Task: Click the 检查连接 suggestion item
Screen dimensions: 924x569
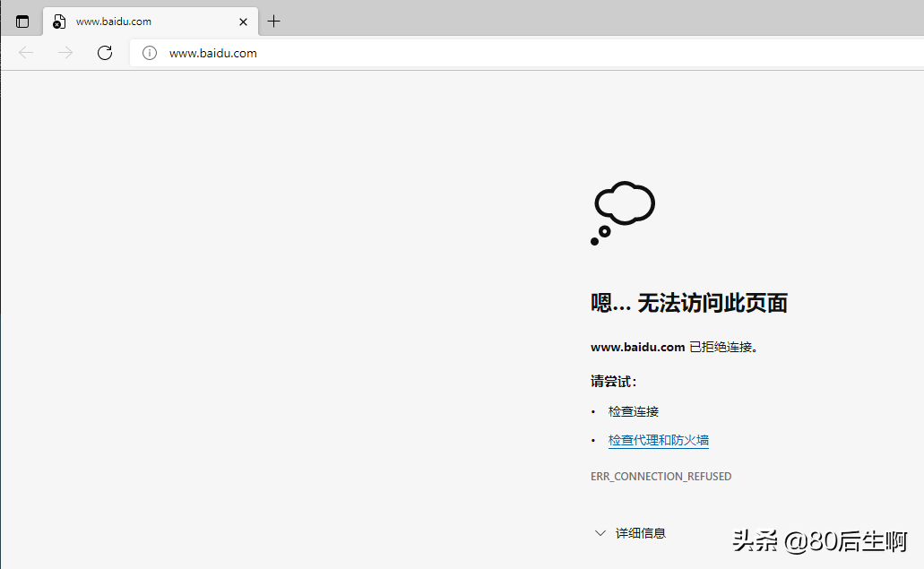Action: coord(633,410)
